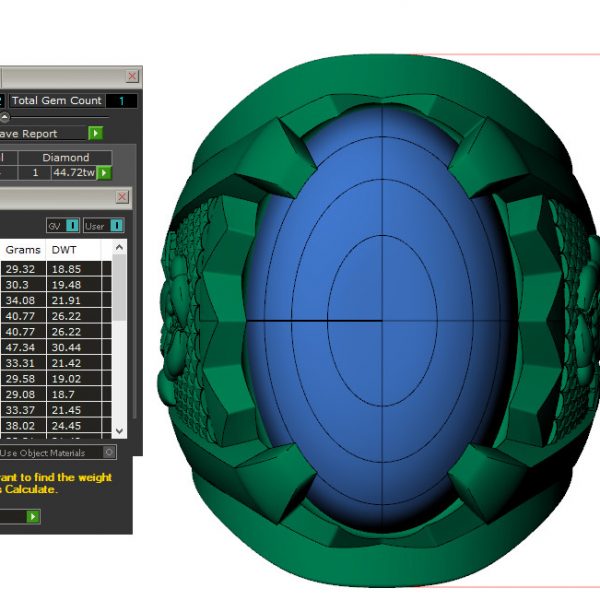This screenshot has width=600, height=600.
Task: Click green arrow next to Save Report
Action: (x=95, y=133)
